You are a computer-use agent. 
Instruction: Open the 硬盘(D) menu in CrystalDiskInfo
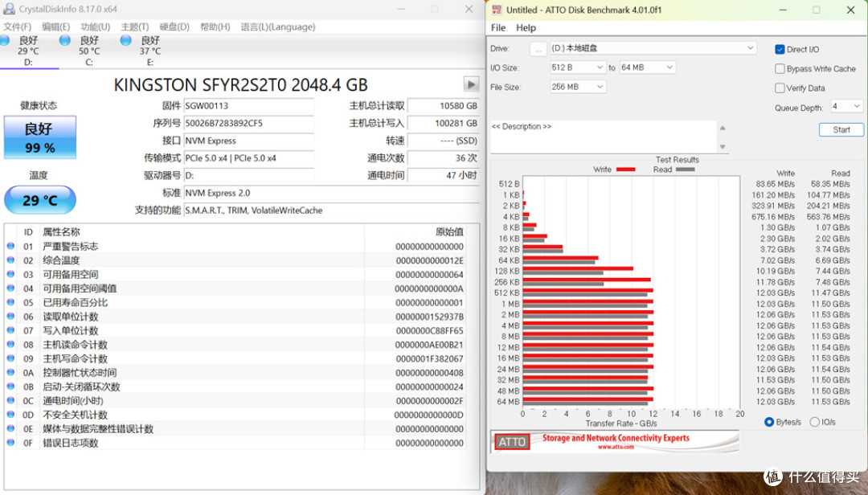tap(174, 27)
